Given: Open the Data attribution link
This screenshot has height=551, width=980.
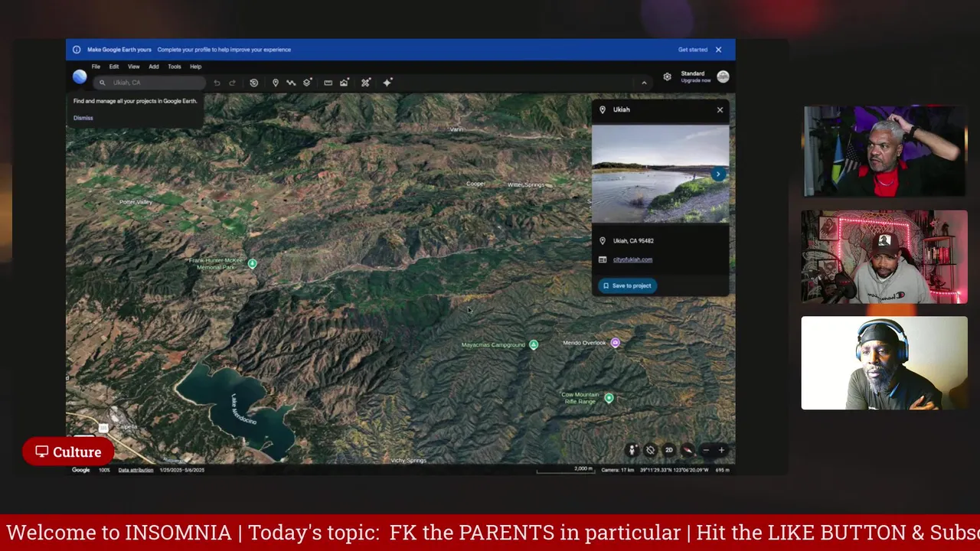Looking at the screenshot, I should click(x=135, y=470).
